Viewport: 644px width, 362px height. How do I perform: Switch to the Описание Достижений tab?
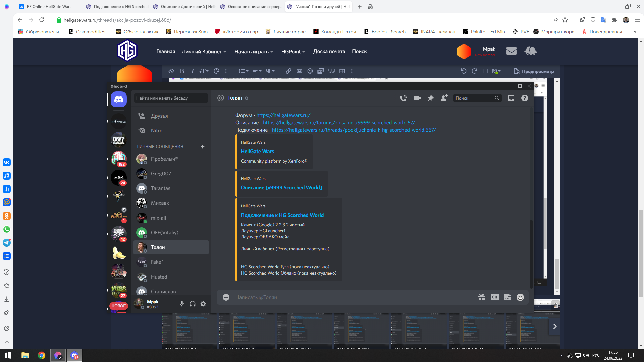click(184, 7)
